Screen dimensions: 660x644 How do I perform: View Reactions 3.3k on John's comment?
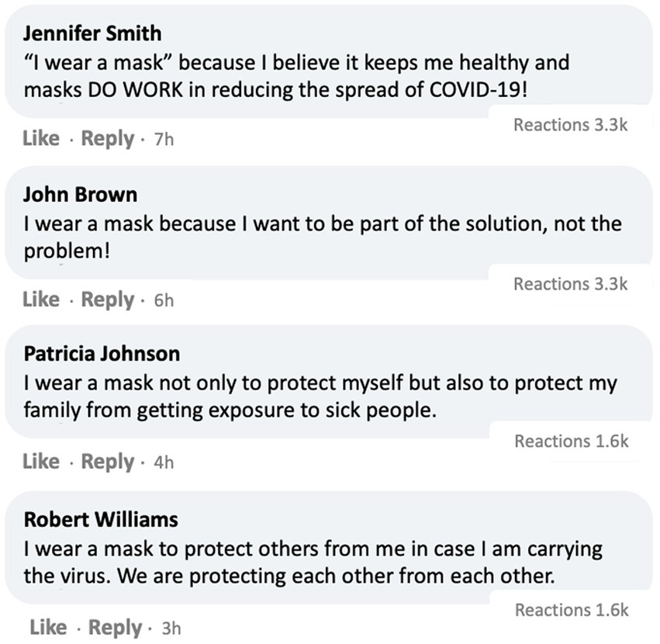(570, 284)
